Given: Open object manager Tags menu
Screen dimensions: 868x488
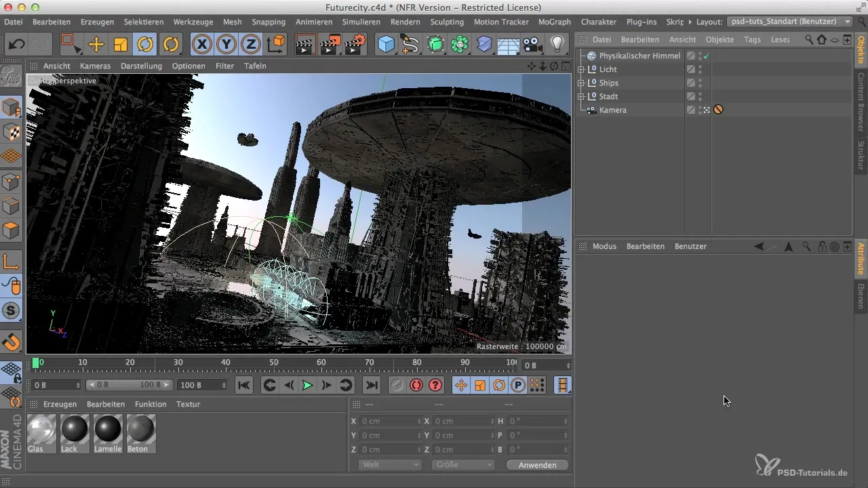Looking at the screenshot, I should pos(752,39).
